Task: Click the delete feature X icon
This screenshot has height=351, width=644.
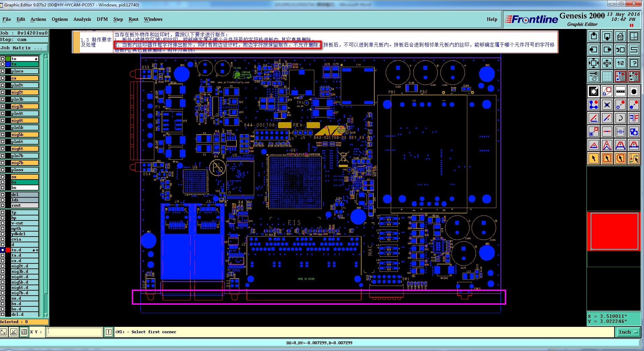Action: point(607,105)
